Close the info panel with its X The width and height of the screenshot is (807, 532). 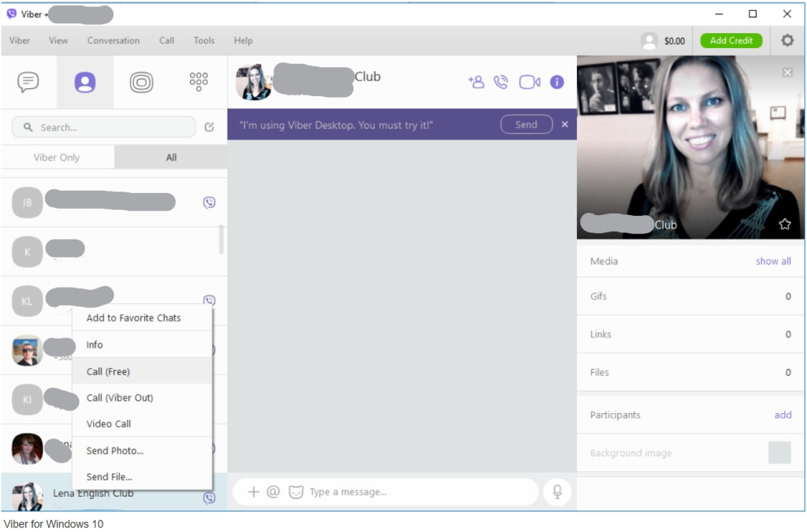point(787,72)
